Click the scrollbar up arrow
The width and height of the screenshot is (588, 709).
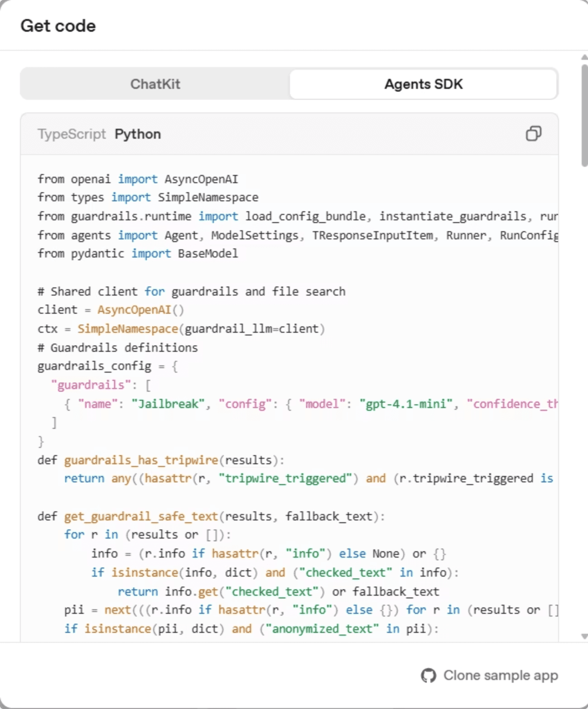pos(584,57)
